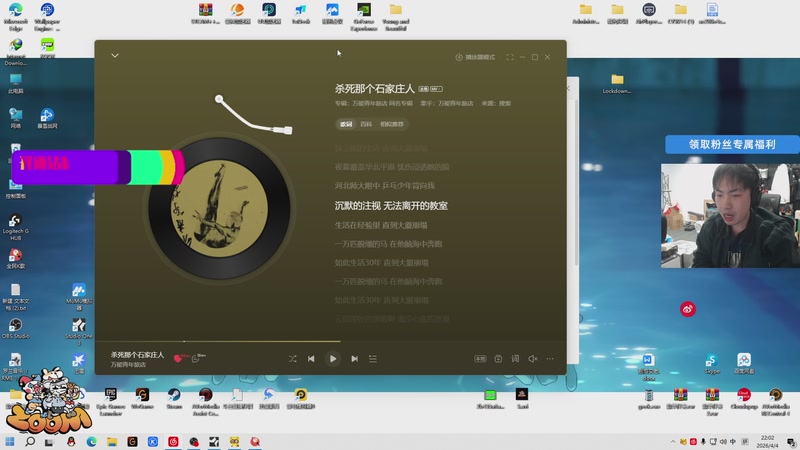Viewport: 800px width, 450px height.
Task: Open the QQ penguin taskbar icon
Action: coord(71,441)
